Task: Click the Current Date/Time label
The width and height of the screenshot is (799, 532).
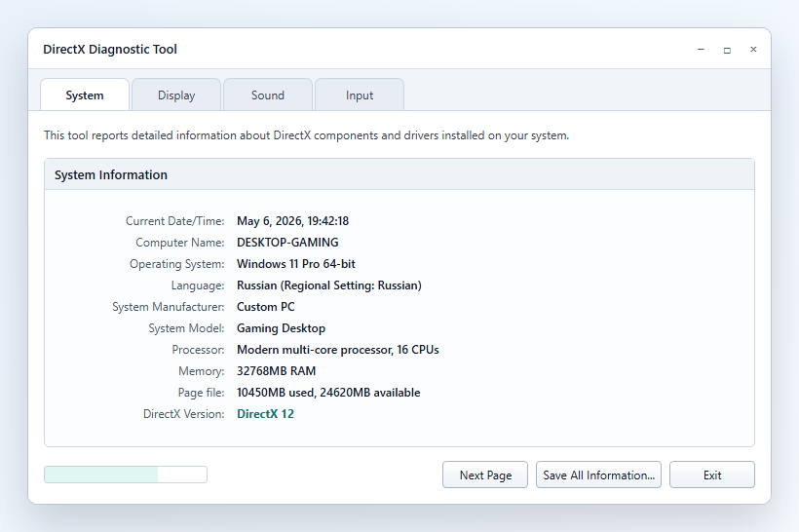Action: pos(174,221)
